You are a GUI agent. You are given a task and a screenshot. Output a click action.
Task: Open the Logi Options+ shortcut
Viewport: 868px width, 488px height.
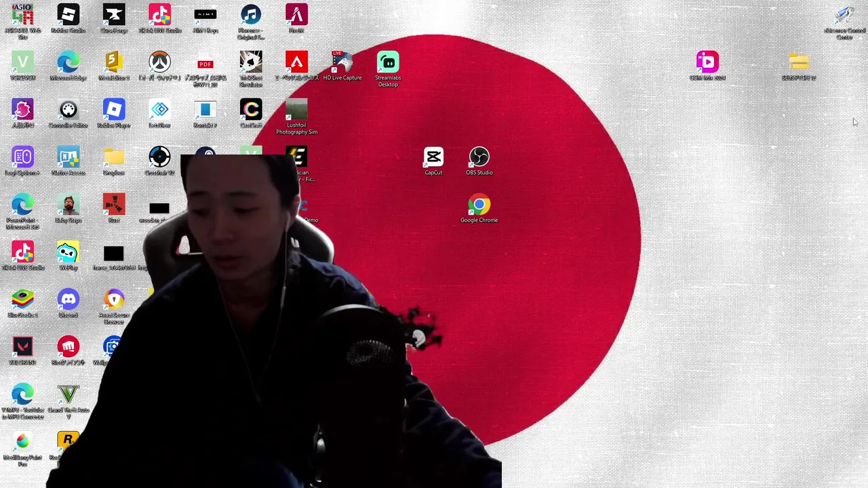pyautogui.click(x=22, y=157)
